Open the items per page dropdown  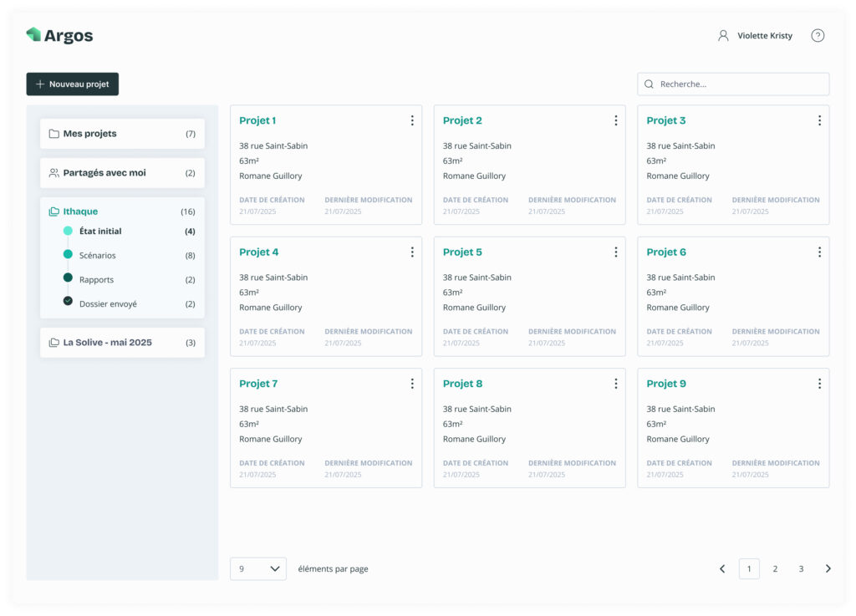(x=258, y=569)
